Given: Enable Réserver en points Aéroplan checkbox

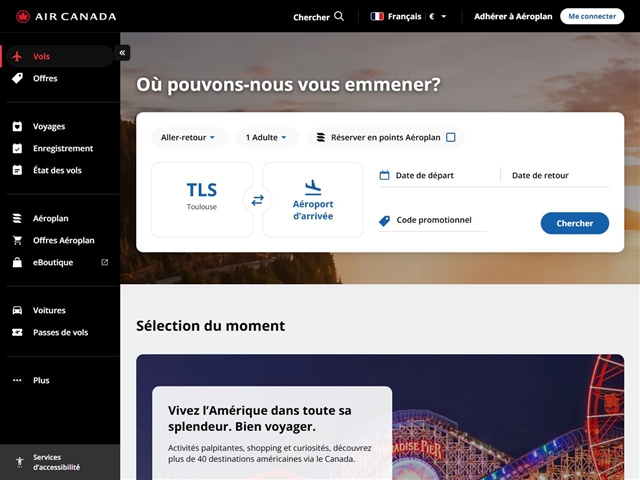Looking at the screenshot, I should pos(450,137).
